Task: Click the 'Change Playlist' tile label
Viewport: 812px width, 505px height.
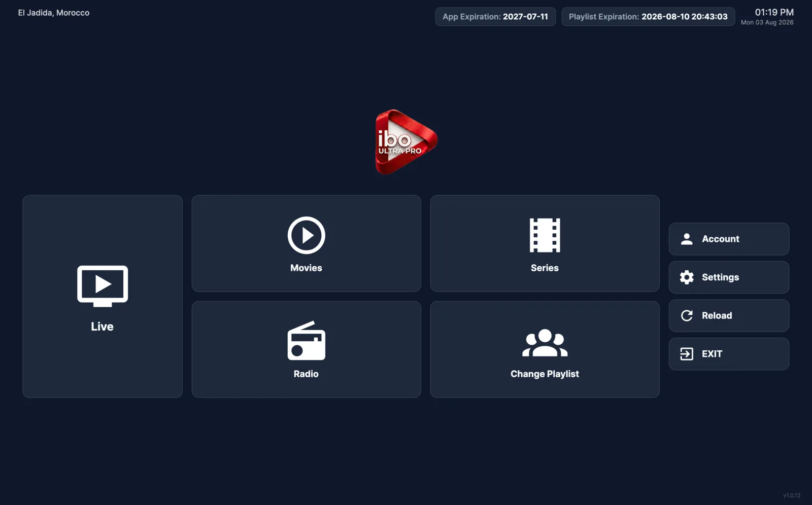Action: click(545, 374)
